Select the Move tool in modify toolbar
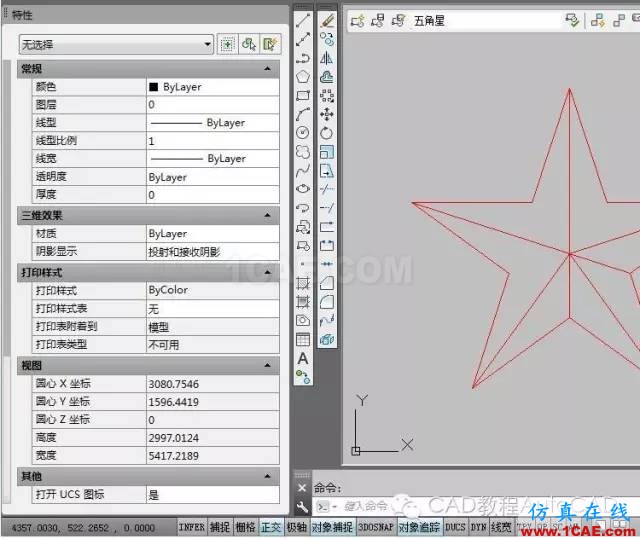This screenshot has width=640, height=539. pyautogui.click(x=327, y=115)
